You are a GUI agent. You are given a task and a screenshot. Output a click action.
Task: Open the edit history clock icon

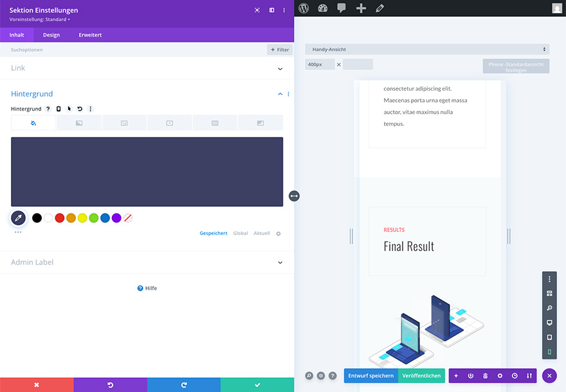pyautogui.click(x=515, y=376)
